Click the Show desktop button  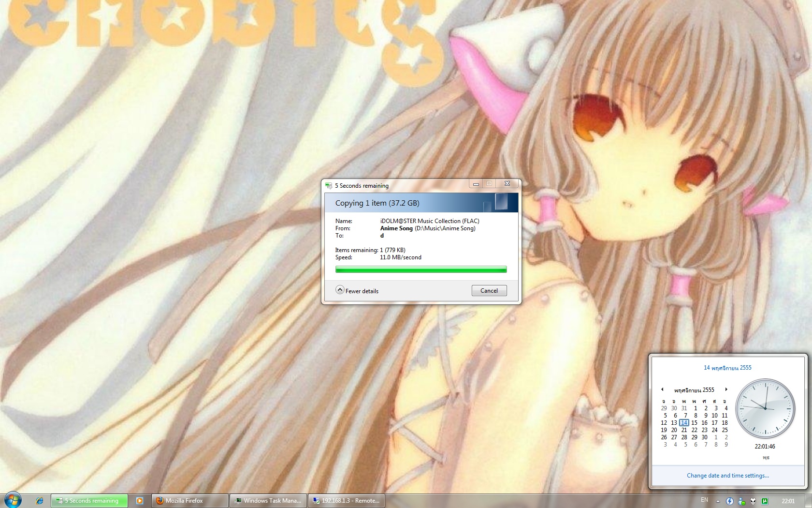[809, 501]
